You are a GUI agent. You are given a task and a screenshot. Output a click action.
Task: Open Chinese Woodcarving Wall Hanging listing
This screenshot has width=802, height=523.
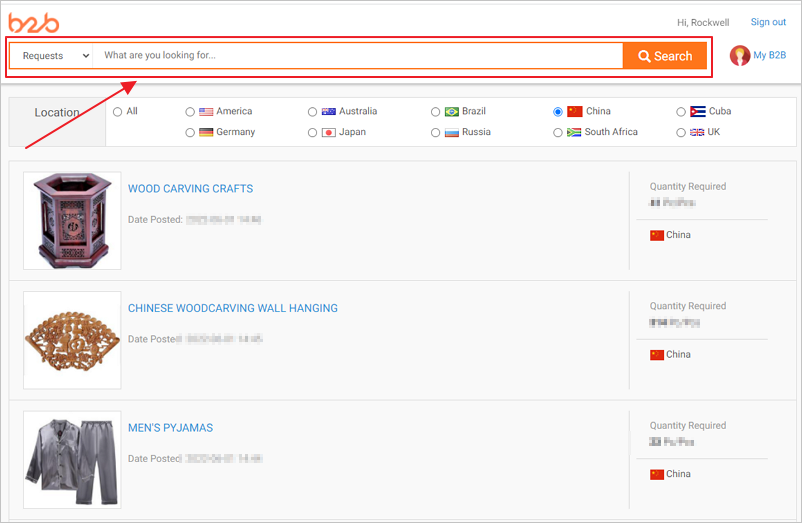point(233,308)
